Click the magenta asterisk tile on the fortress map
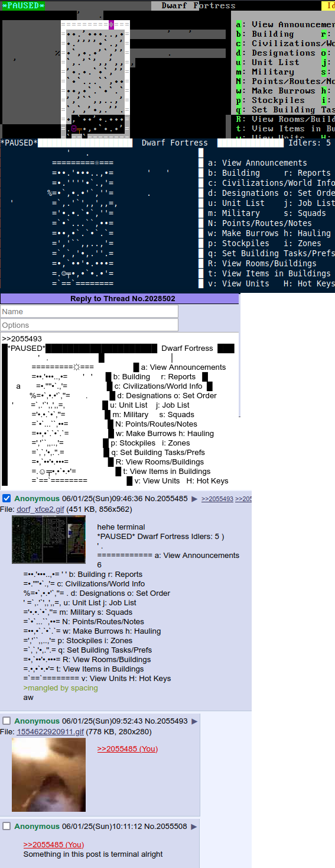335x868 pixels. (111, 25)
